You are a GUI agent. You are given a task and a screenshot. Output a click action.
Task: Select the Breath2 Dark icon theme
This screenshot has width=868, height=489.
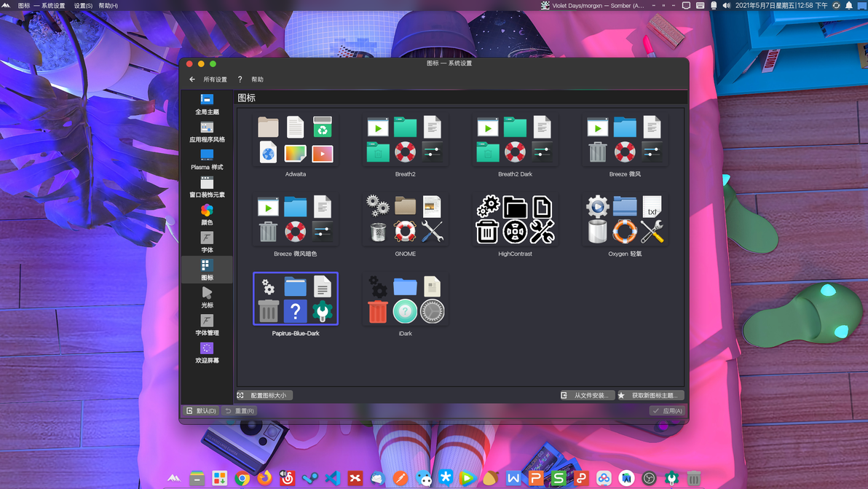(515, 145)
